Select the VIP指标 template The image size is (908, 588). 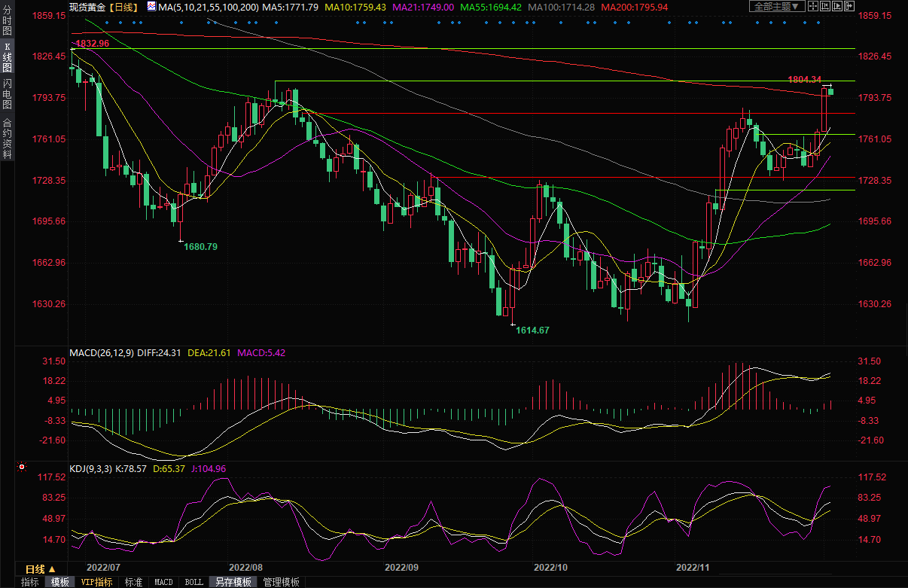(x=96, y=582)
